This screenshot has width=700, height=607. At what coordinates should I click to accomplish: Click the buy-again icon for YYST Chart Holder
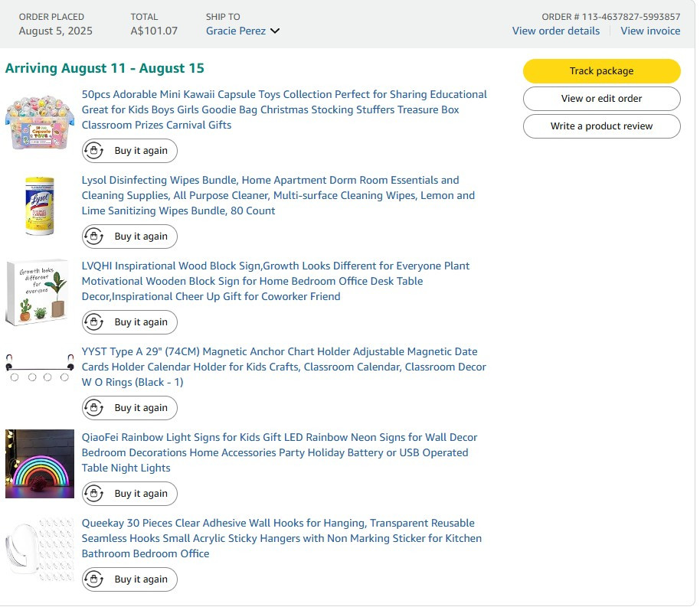[93, 408]
